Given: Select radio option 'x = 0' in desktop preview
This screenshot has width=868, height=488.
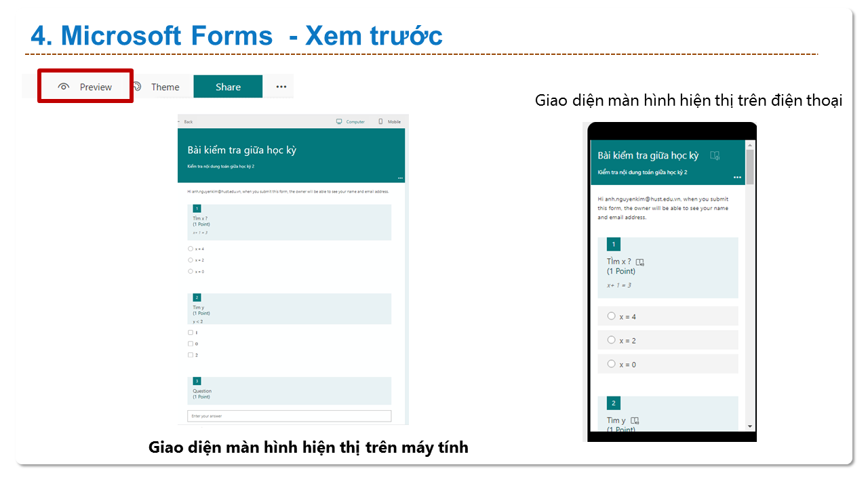Looking at the screenshot, I should tap(191, 271).
